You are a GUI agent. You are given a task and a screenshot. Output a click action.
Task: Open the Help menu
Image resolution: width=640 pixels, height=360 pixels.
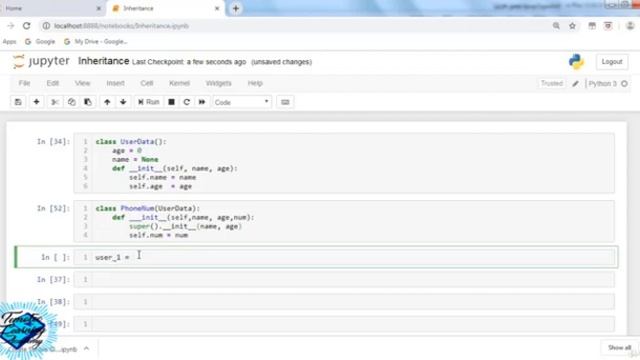[255, 83]
